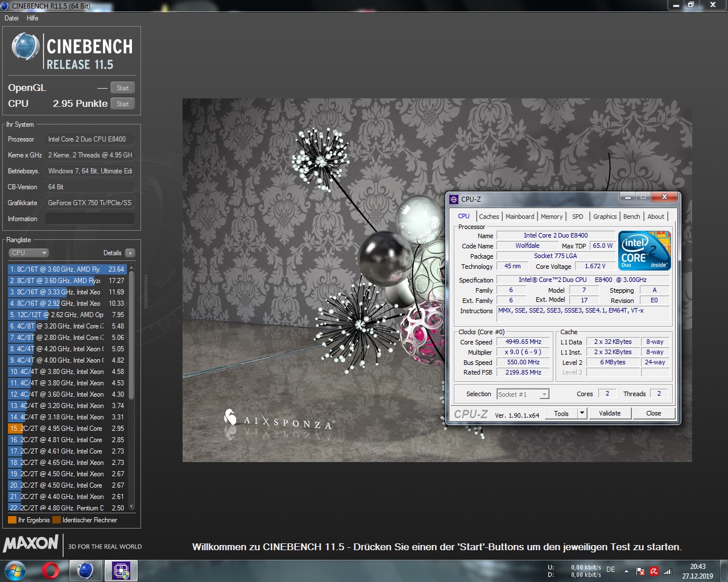Viewport: 728px width, 582px height.
Task: Switch to the Mainboard tab in CPU-Z
Action: coord(520,217)
